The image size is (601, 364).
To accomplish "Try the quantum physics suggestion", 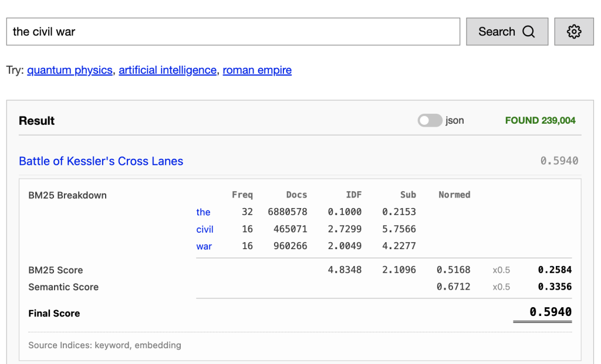I will click(70, 70).
